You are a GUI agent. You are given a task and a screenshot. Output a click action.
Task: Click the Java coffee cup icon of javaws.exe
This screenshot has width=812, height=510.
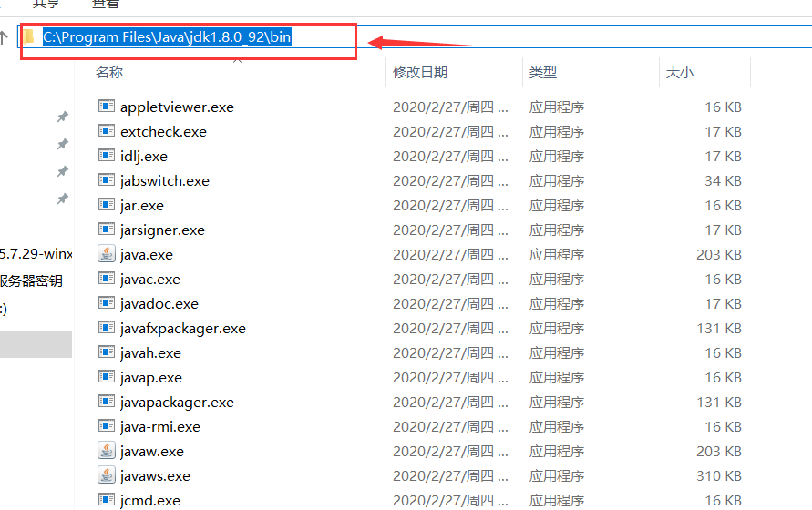pyautogui.click(x=106, y=474)
